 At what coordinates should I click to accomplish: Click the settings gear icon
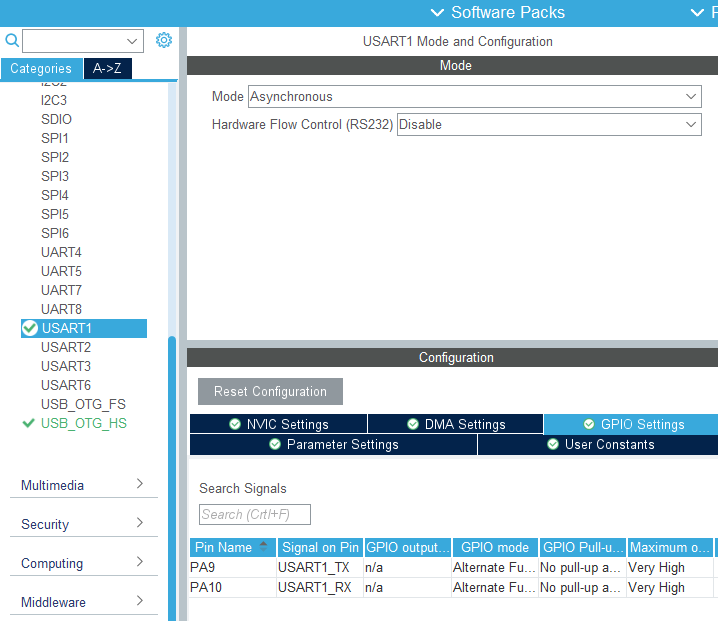164,40
